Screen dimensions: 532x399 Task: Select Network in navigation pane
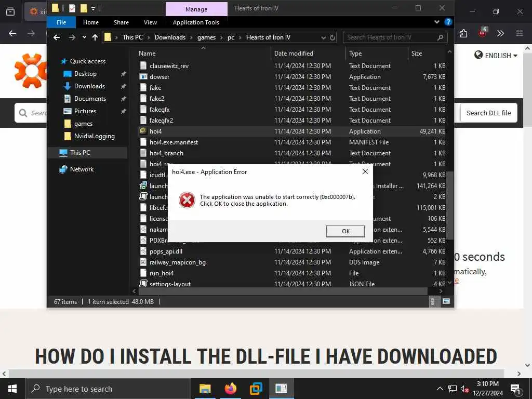click(x=82, y=169)
